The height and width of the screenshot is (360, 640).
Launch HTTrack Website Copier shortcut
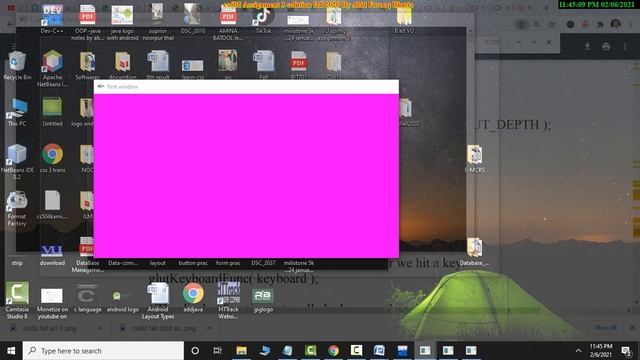(228, 301)
